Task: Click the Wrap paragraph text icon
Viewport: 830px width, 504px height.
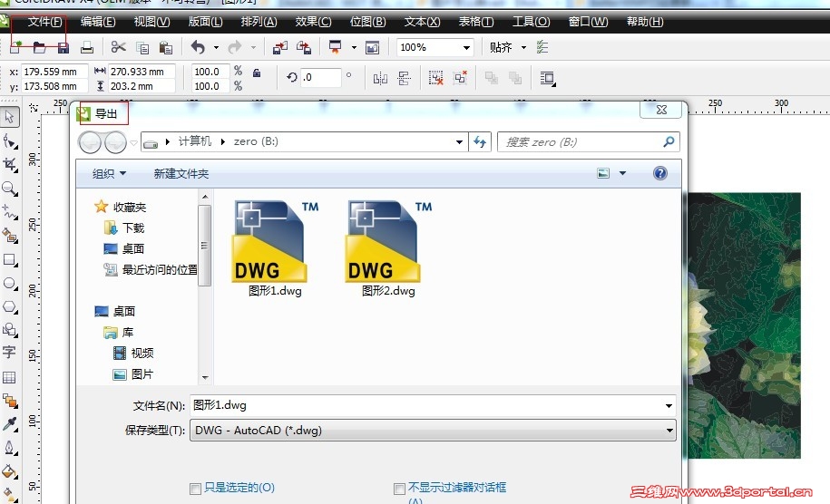Action: [x=547, y=79]
